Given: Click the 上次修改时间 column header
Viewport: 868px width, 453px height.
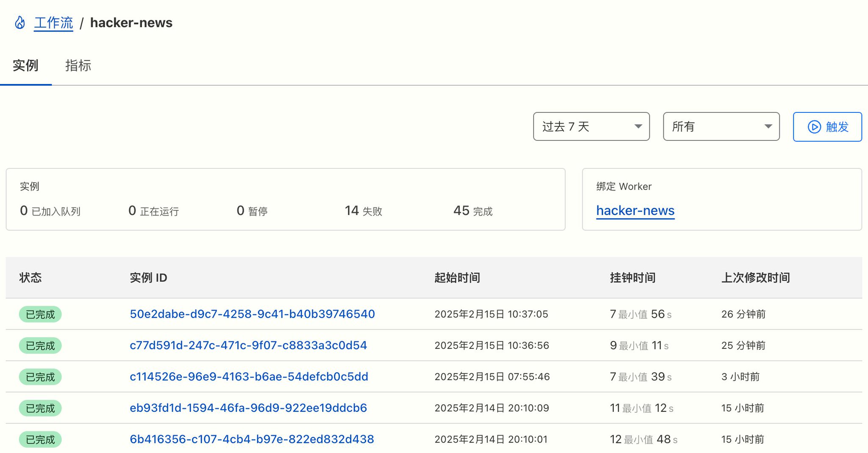Looking at the screenshot, I should 755,278.
